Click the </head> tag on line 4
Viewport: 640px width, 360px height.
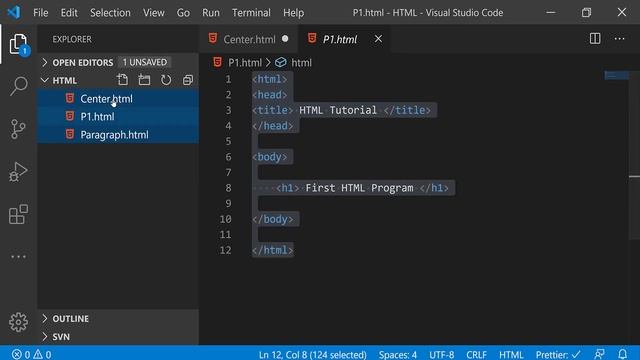(272, 126)
